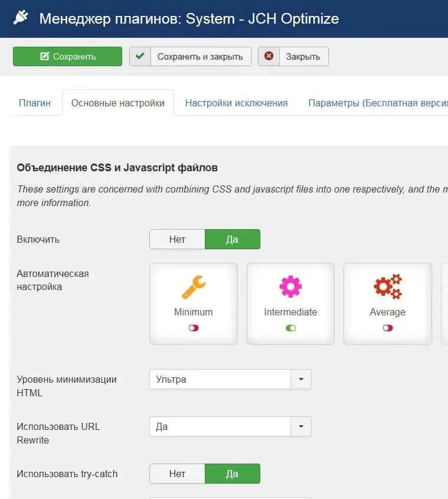The image size is (448, 499).
Task: Click the Включить label
Action: (38, 239)
